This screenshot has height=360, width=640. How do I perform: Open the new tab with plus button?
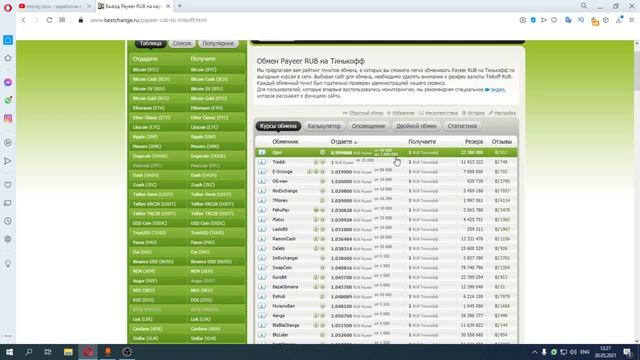180,6
